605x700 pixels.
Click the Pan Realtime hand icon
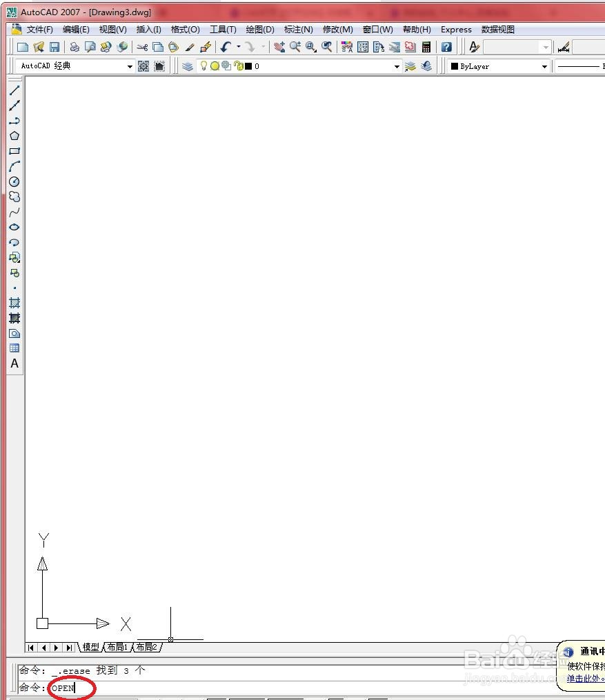point(279,47)
